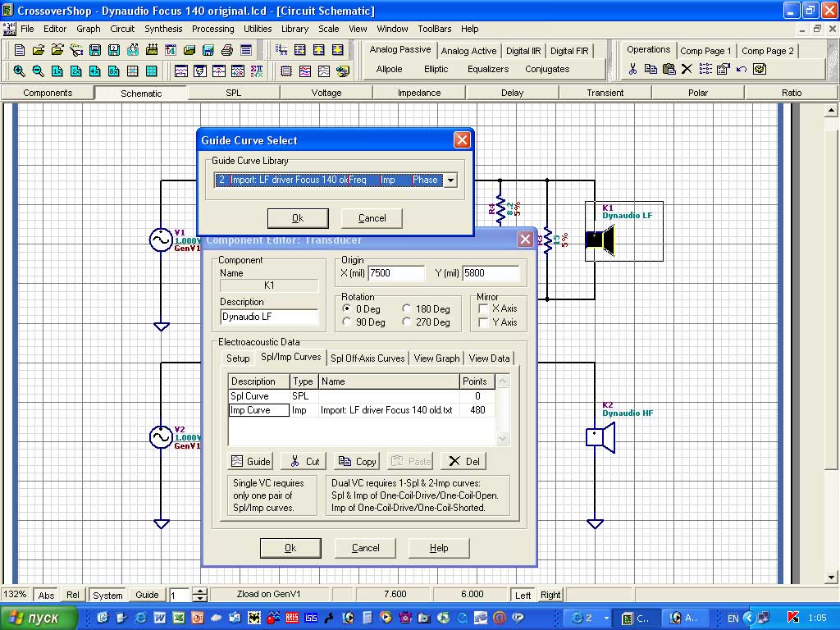
Task: Click the guide number spinner arrows
Action: coord(199,595)
